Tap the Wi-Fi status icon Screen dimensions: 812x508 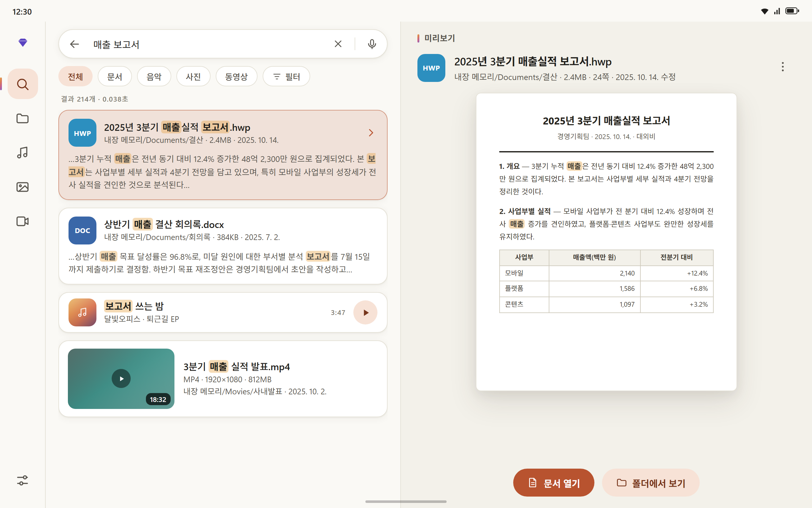tap(764, 11)
